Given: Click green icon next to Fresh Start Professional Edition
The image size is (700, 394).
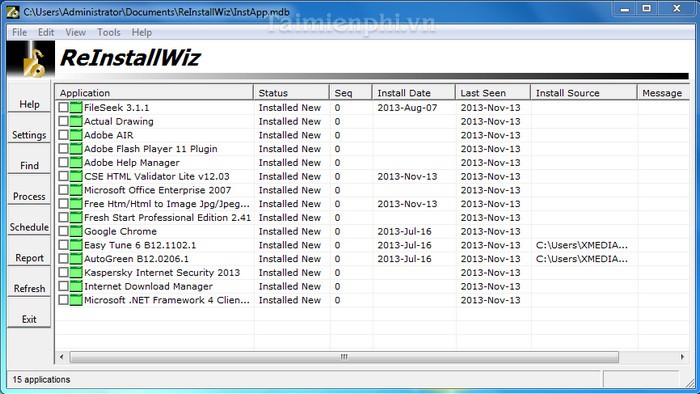Looking at the screenshot, I should (76, 218).
